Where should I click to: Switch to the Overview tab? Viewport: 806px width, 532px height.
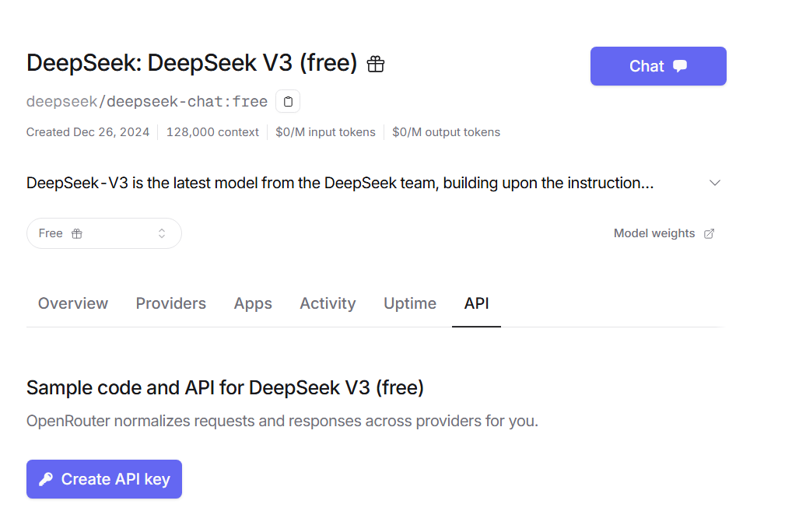[x=73, y=303]
